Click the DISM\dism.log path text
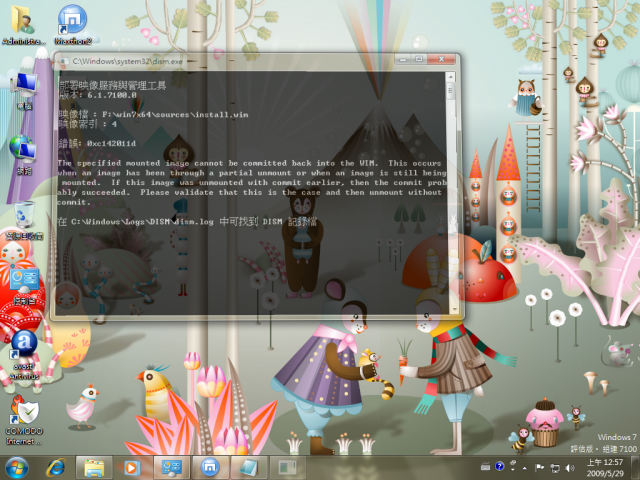The width and height of the screenshot is (640, 480). (142, 222)
